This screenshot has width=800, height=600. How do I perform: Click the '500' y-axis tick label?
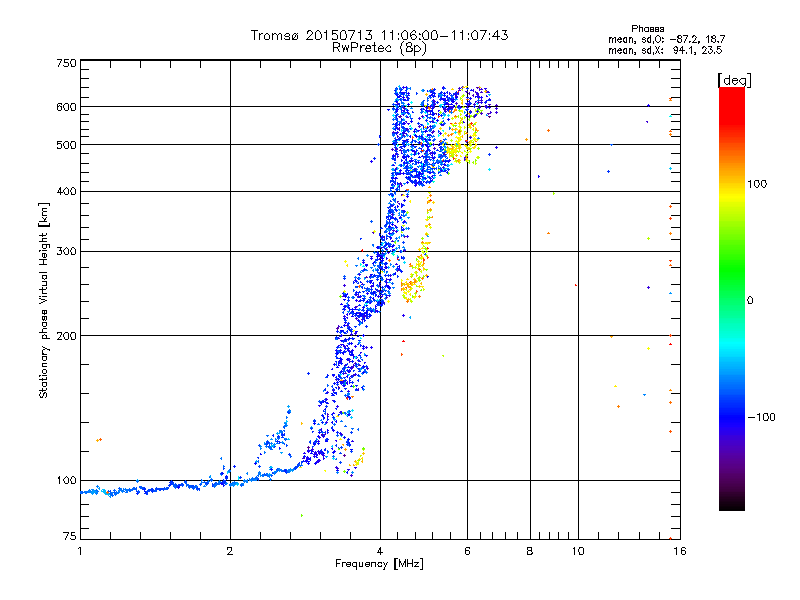(66, 145)
